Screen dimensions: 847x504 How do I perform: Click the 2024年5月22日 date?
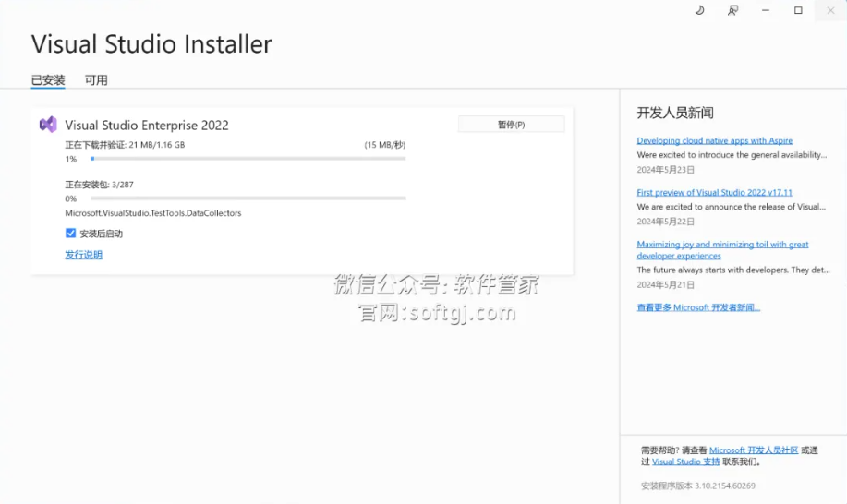pyautogui.click(x=665, y=222)
